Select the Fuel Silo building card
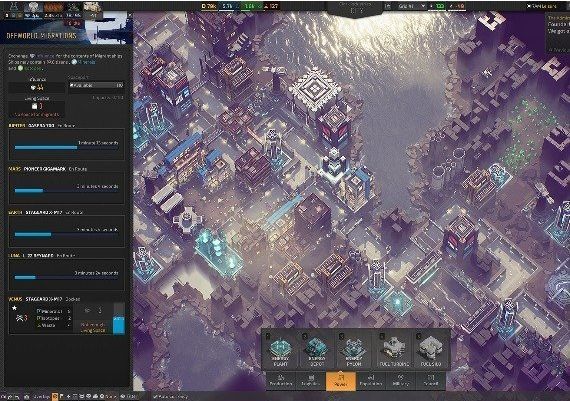Image resolution: width=570 pixels, height=401 pixels. coord(431,349)
